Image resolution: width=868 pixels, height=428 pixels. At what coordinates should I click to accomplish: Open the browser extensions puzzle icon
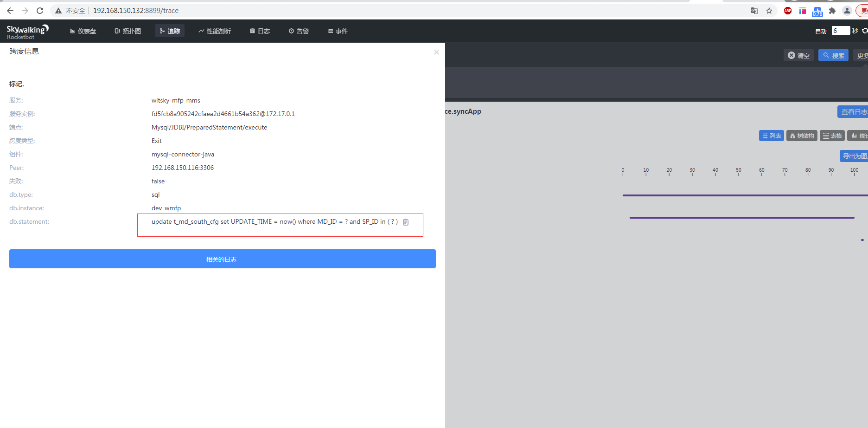point(832,10)
